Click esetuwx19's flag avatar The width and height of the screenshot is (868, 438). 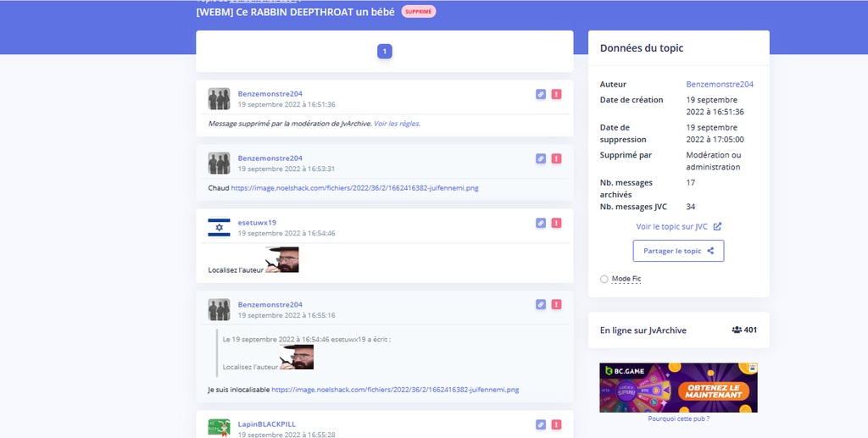(220, 227)
